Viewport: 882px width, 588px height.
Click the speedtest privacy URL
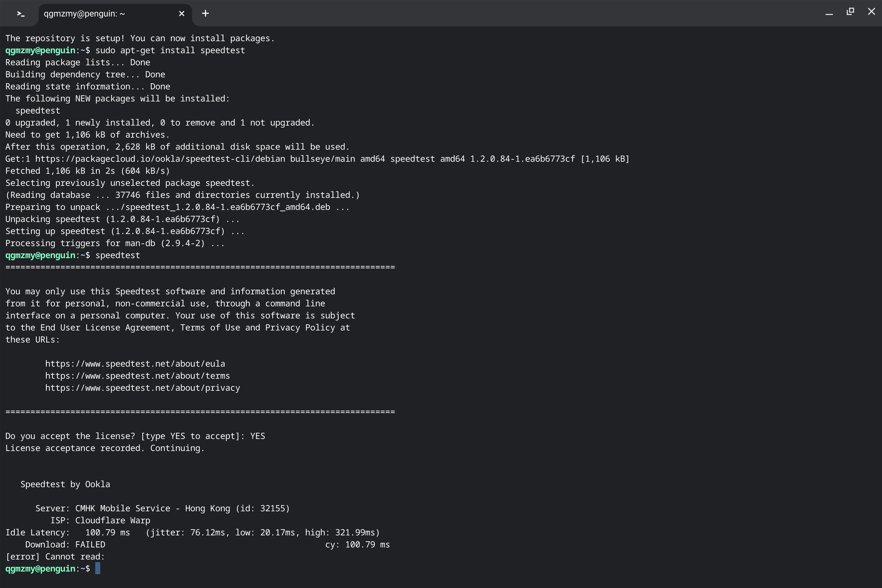[x=143, y=388]
